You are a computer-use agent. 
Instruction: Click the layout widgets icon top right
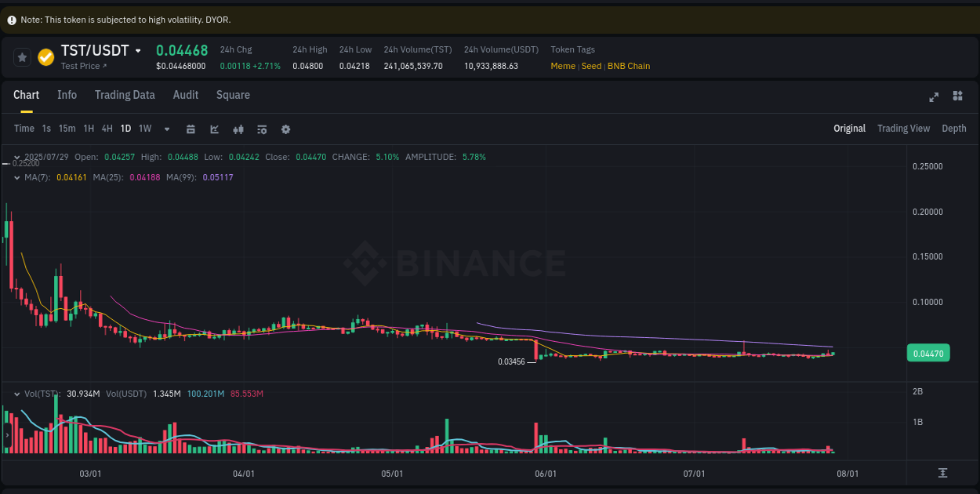pyautogui.click(x=957, y=96)
